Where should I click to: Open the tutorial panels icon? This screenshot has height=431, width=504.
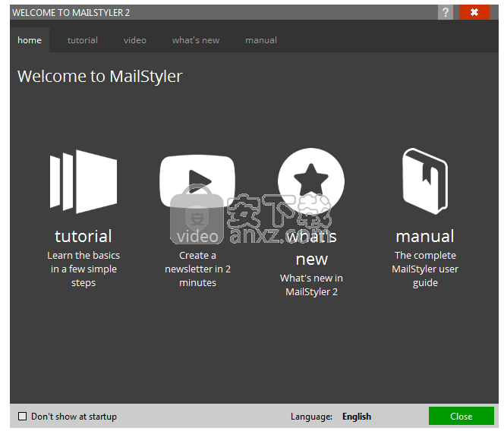83,181
